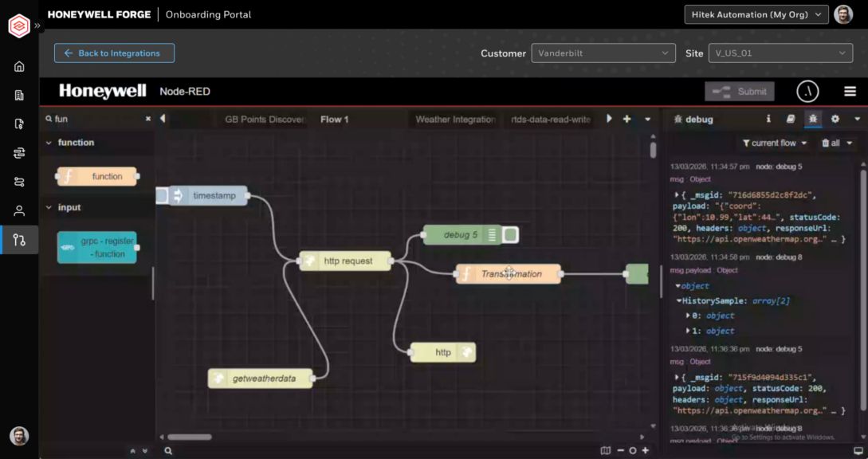Open the help book sidebar tab icon
The width and height of the screenshot is (868, 459).
pyautogui.click(x=791, y=119)
